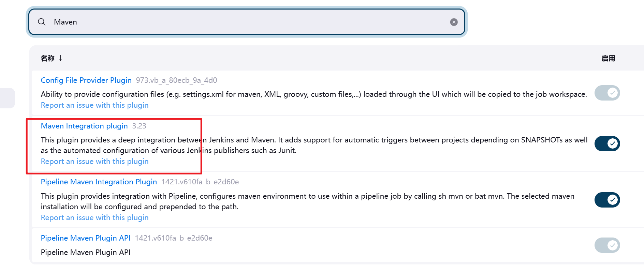
Task: Disable the Maven Integration plugin toggle
Action: pos(607,143)
